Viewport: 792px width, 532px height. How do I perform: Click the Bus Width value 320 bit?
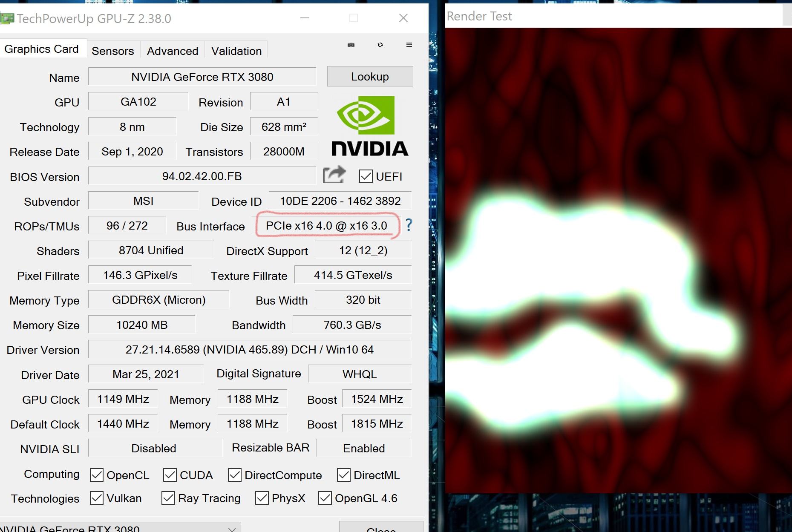tap(363, 300)
